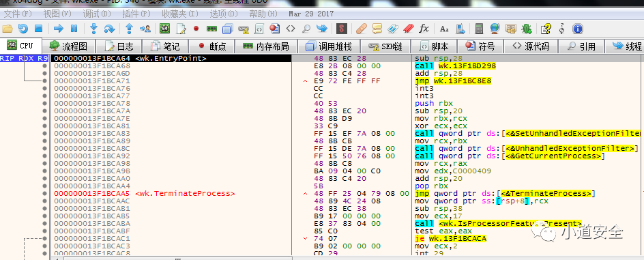
Task: Select the red wk.TerminateProcess address row
Action: point(171,193)
